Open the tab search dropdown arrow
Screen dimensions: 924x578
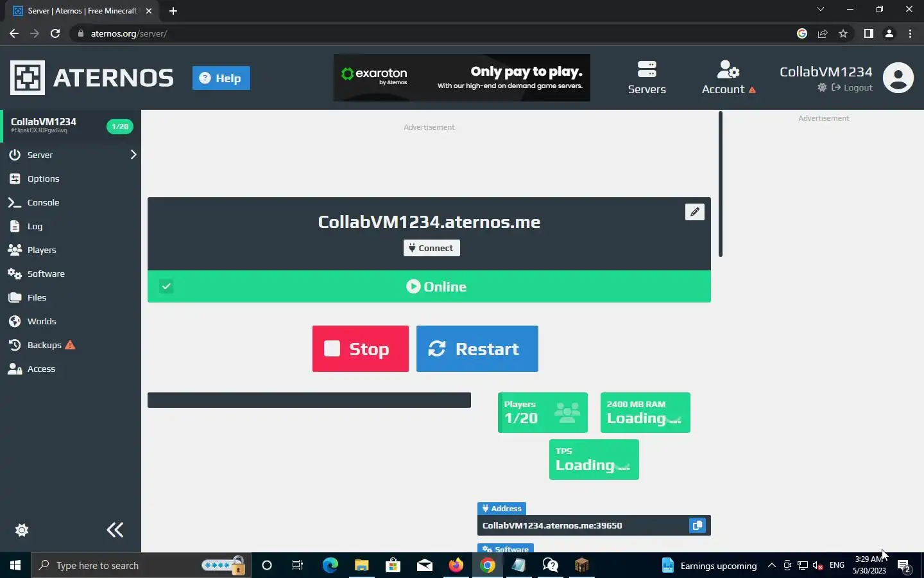point(820,9)
